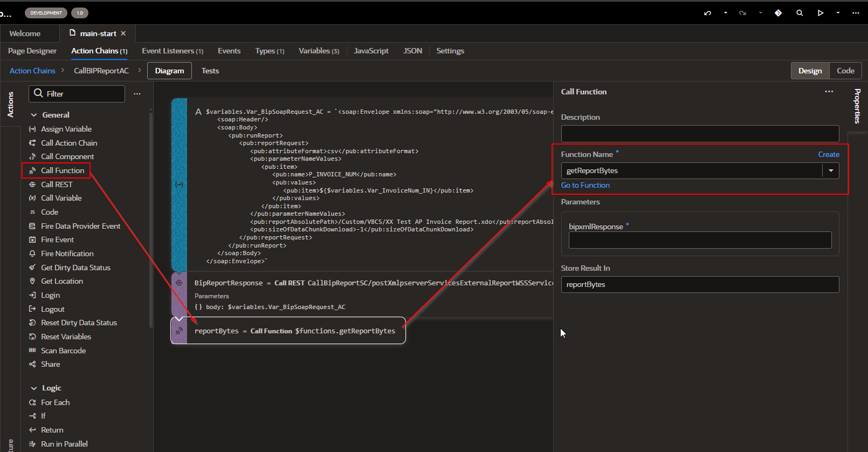The image size is (868, 452).
Task: Select the Call Component action icon
Action: [32, 156]
